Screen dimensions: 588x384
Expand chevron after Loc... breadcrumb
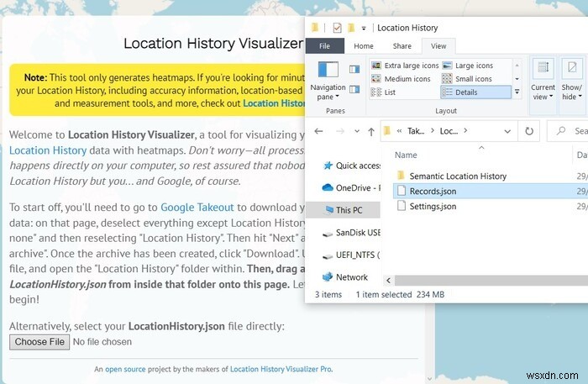465,130
